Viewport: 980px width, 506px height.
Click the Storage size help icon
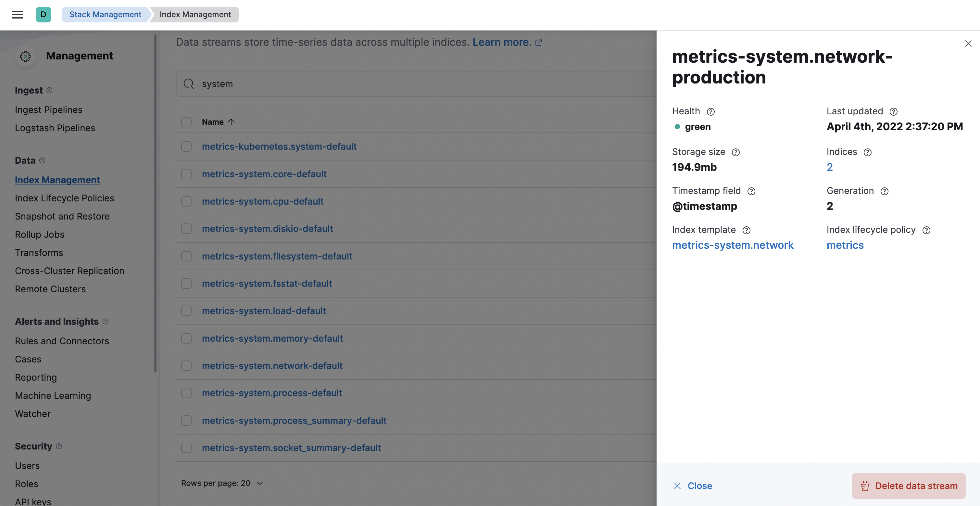736,152
